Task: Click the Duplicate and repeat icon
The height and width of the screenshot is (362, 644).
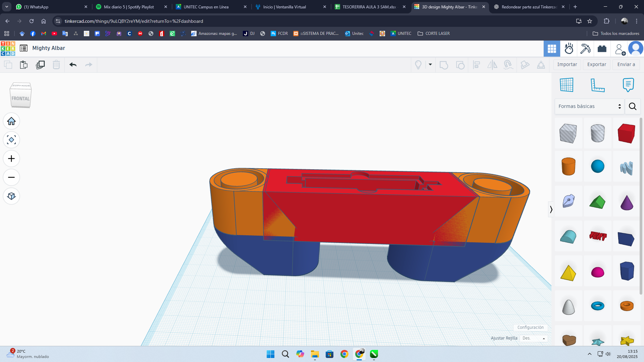Action: (40, 65)
